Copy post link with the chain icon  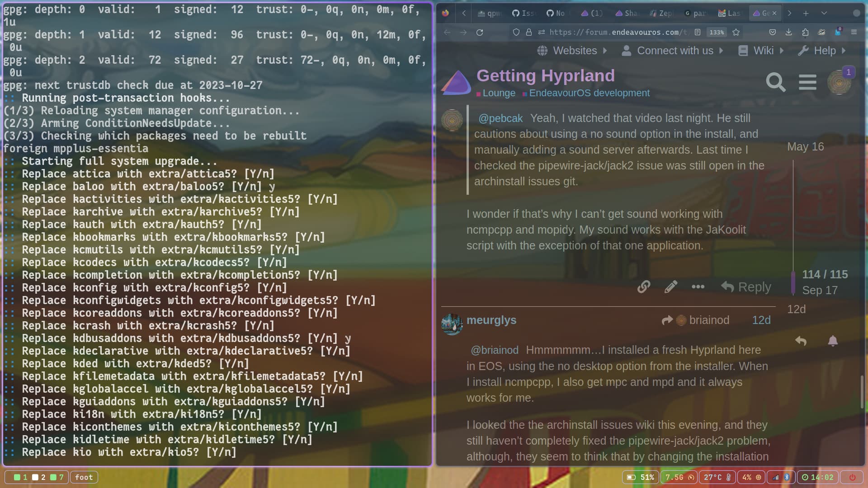click(x=644, y=286)
